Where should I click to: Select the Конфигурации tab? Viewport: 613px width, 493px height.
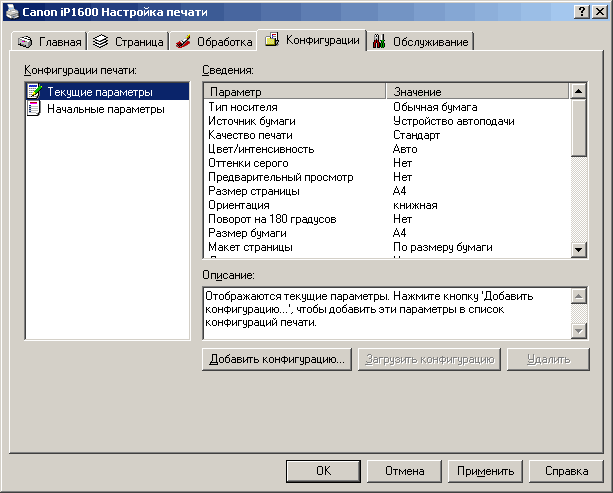(x=312, y=40)
